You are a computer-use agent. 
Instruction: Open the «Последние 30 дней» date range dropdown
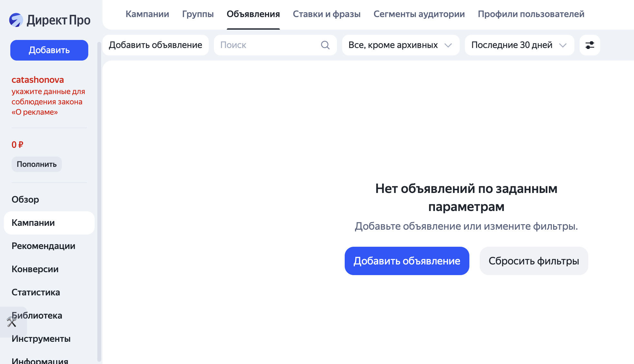(519, 45)
